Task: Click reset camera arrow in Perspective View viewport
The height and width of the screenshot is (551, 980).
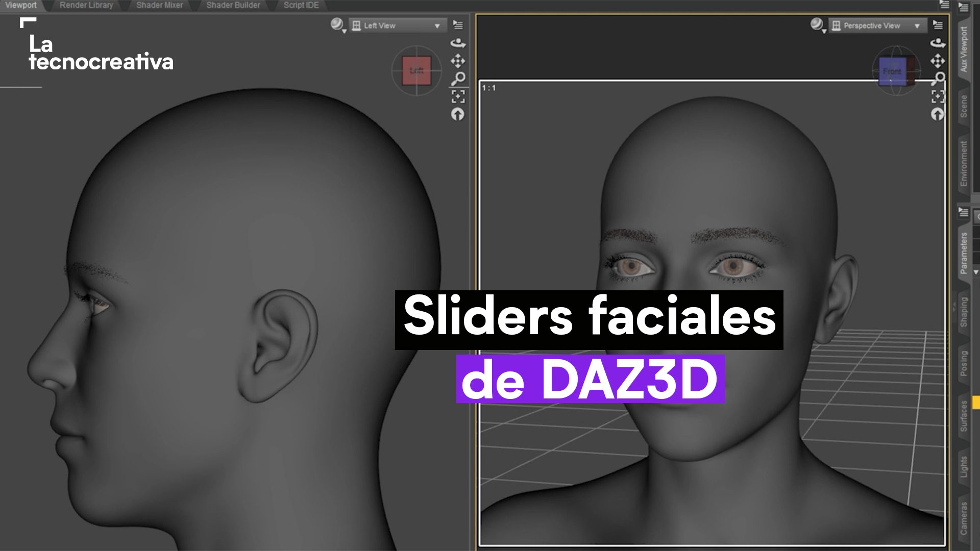Action: click(938, 114)
